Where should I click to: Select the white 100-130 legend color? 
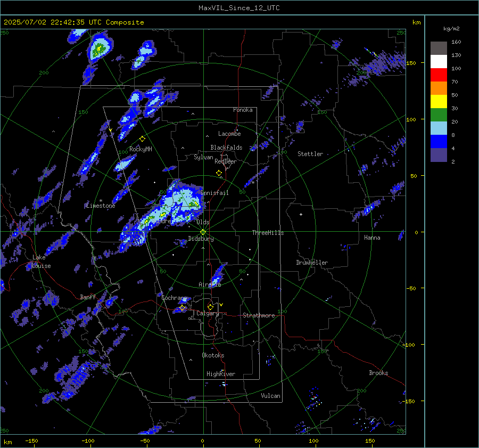point(439,61)
